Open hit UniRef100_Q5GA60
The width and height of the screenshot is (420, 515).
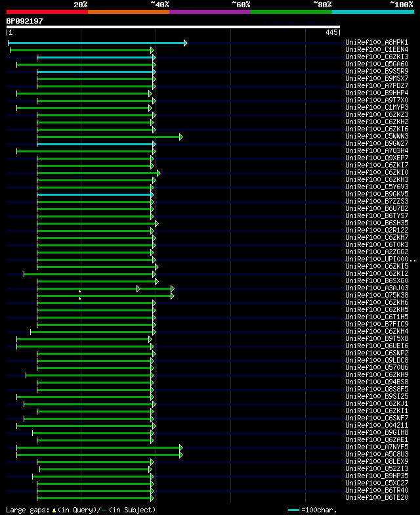pos(377,64)
